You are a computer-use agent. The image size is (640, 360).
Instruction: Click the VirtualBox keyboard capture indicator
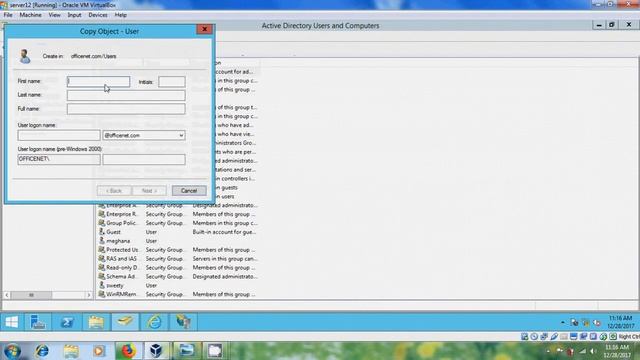pyautogui.click(x=613, y=337)
